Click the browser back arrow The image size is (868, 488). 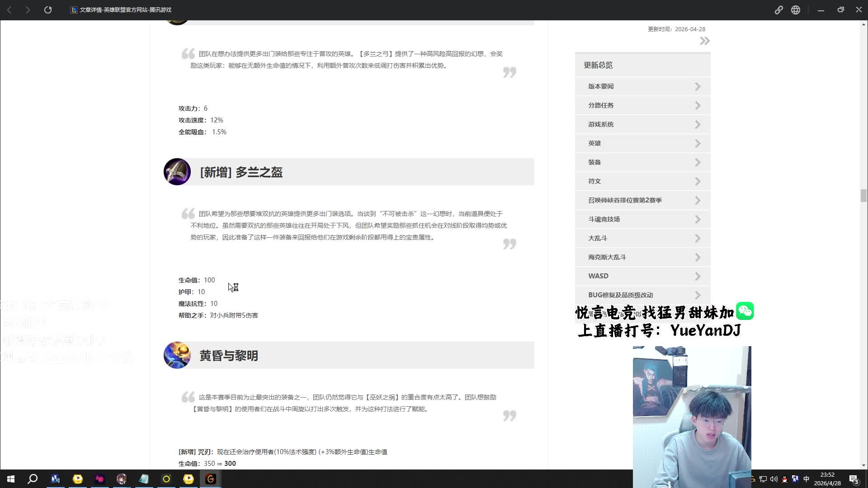coord(9,9)
